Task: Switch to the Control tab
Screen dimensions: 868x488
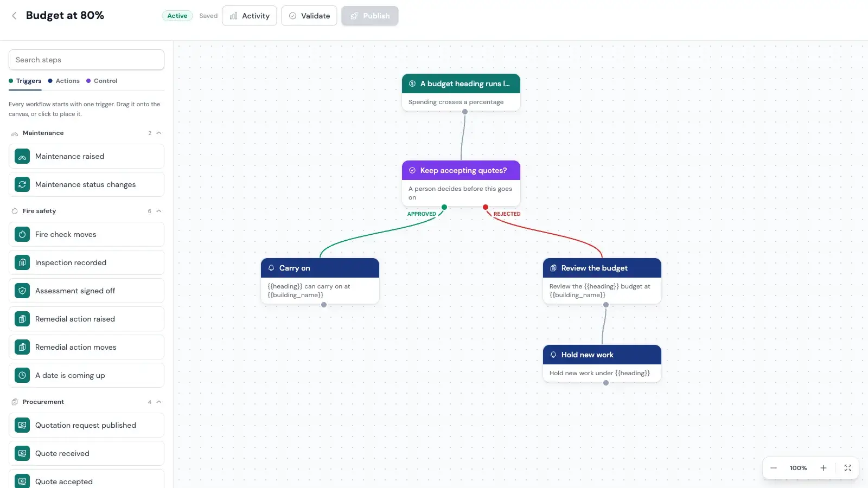Action: coord(102,81)
